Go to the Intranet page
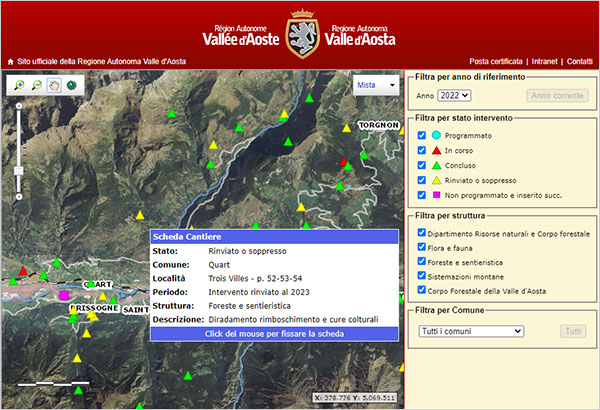This screenshot has width=600, height=410. click(544, 62)
